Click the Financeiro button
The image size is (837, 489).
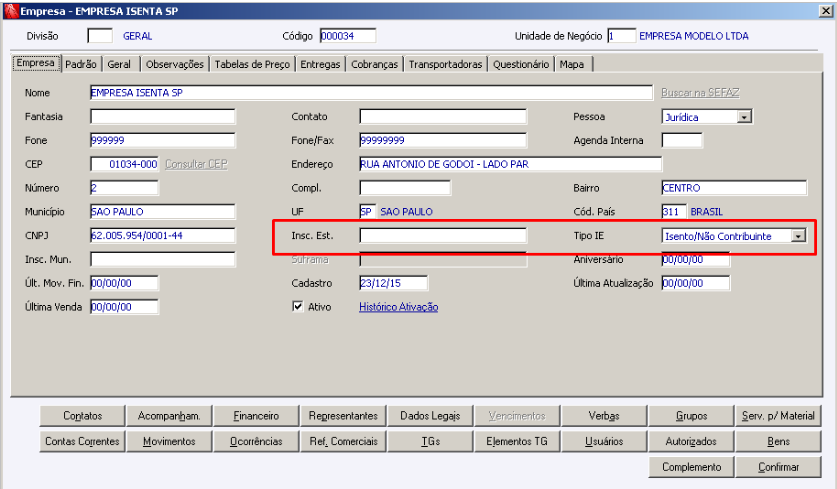tap(256, 416)
